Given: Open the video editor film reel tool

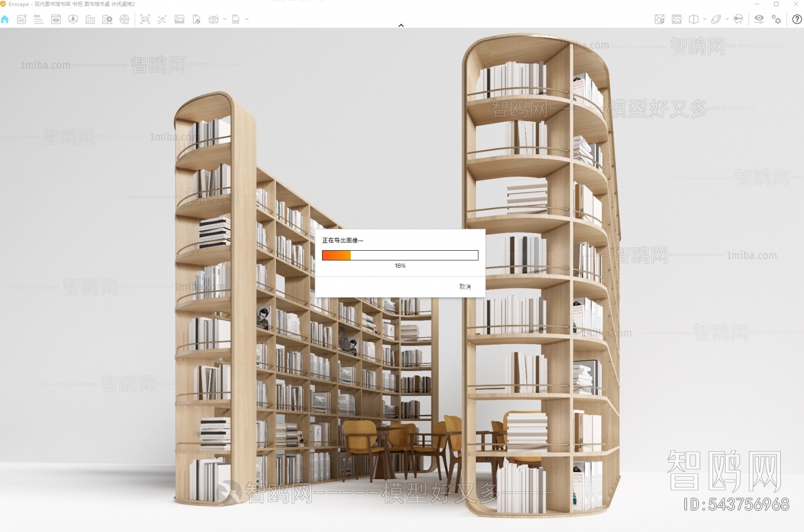Looking at the screenshot, I should 124,20.
